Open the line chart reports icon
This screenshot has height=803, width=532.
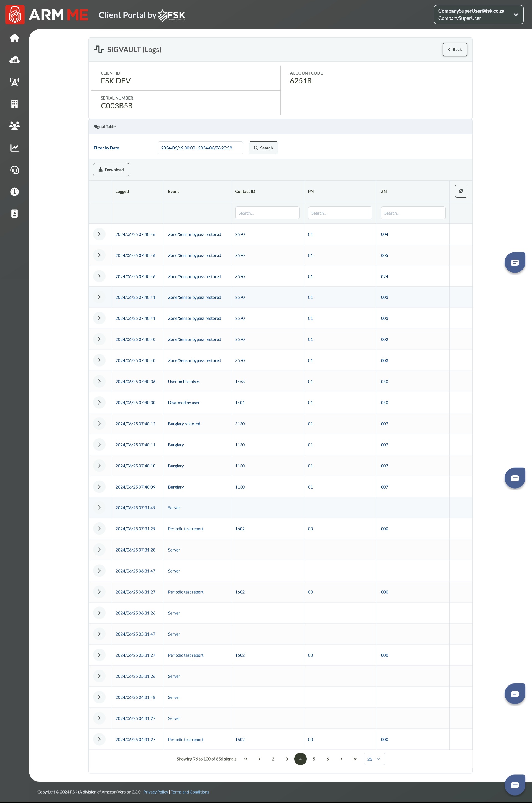pyautogui.click(x=14, y=148)
